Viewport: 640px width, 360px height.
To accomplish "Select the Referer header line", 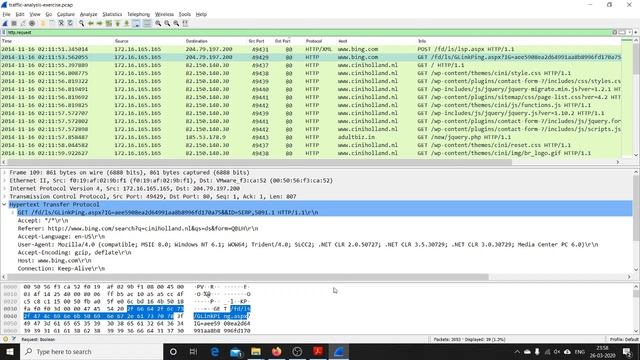I will (x=138, y=229).
